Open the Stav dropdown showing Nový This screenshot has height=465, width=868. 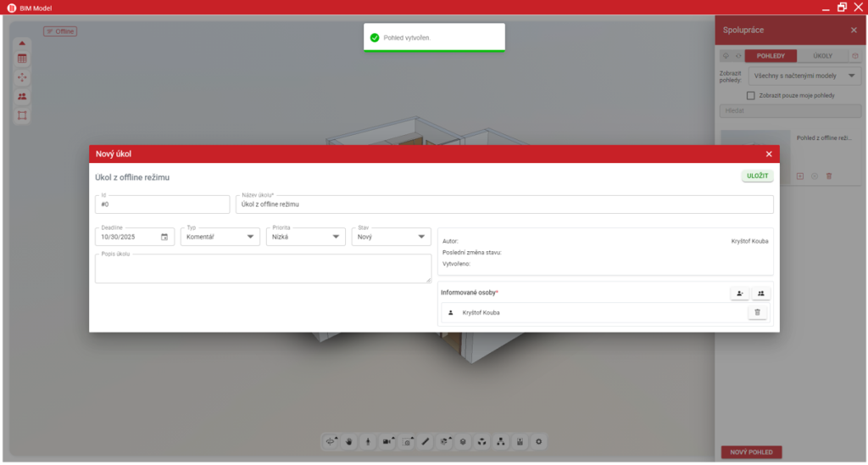point(391,238)
